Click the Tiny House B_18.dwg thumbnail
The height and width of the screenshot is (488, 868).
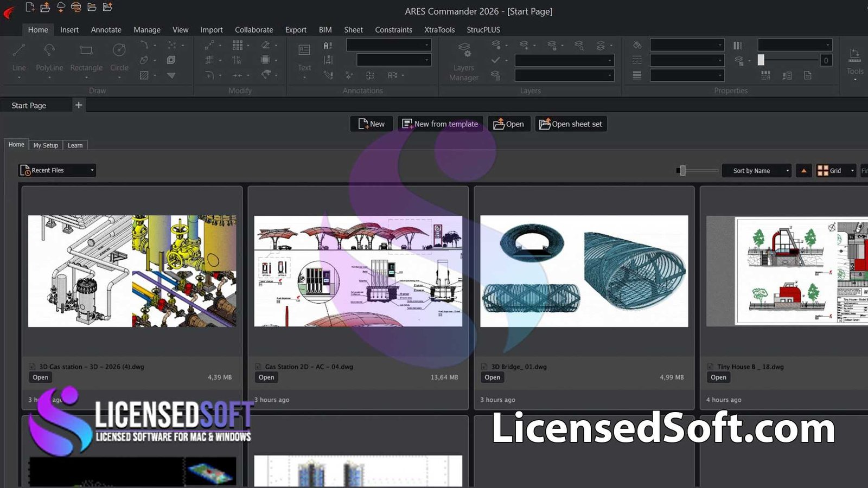(x=787, y=271)
